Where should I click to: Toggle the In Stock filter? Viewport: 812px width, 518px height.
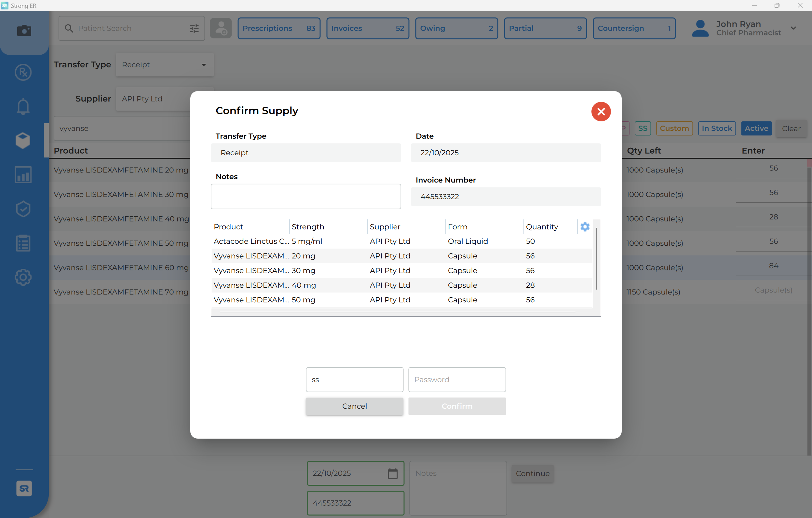pyautogui.click(x=717, y=129)
